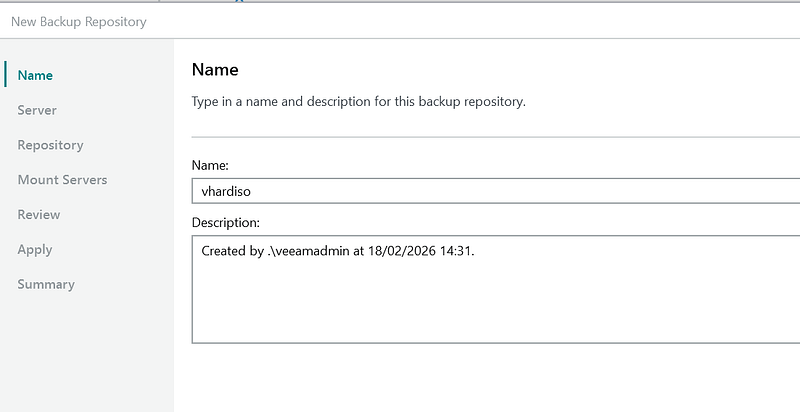
Task: Click the 'New Backup Repository' window title
Action: click(x=79, y=22)
